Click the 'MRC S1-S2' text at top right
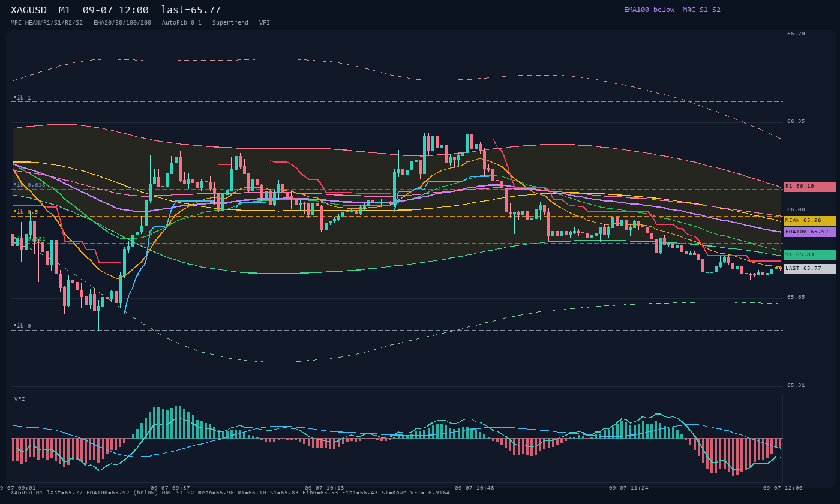 coord(701,10)
